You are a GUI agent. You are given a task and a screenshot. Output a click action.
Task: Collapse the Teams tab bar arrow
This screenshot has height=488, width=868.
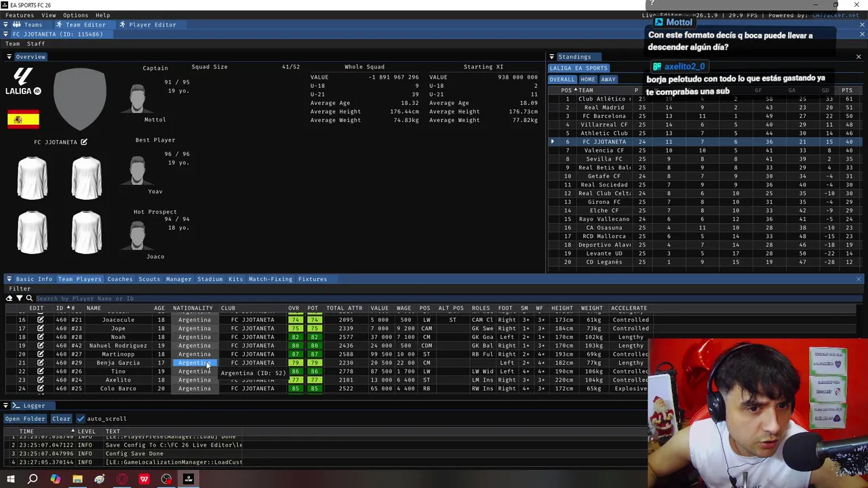coord(5,24)
